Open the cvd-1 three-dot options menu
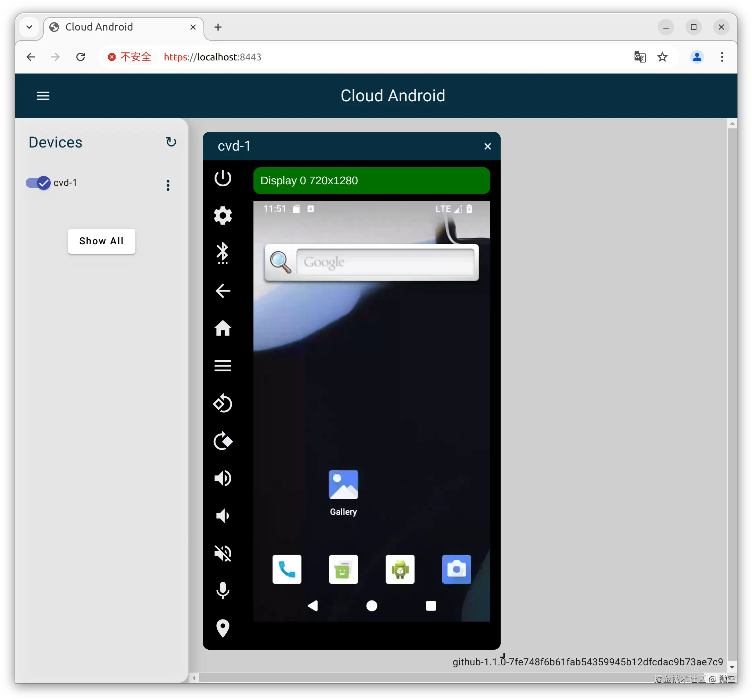Viewport: 752px width, 700px height. click(x=168, y=185)
